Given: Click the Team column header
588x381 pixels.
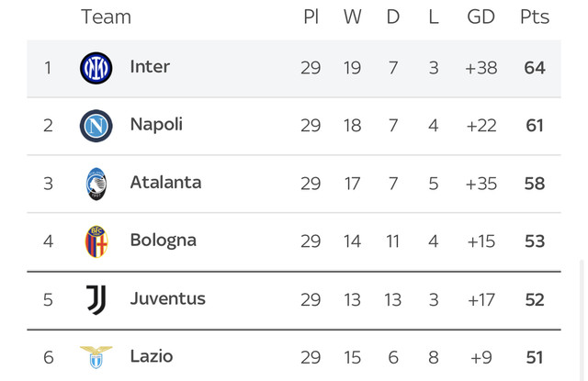Looking at the screenshot, I should pos(107,17).
